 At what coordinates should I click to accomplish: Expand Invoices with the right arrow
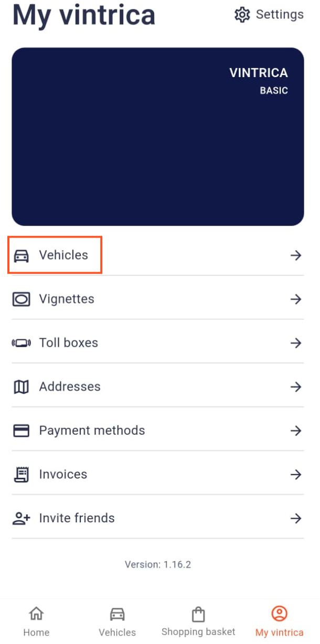296,475
